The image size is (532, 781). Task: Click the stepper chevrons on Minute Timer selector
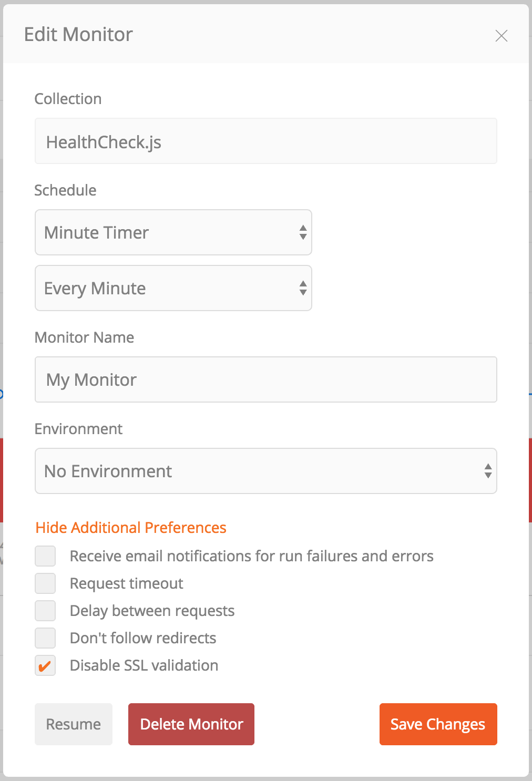(304, 232)
